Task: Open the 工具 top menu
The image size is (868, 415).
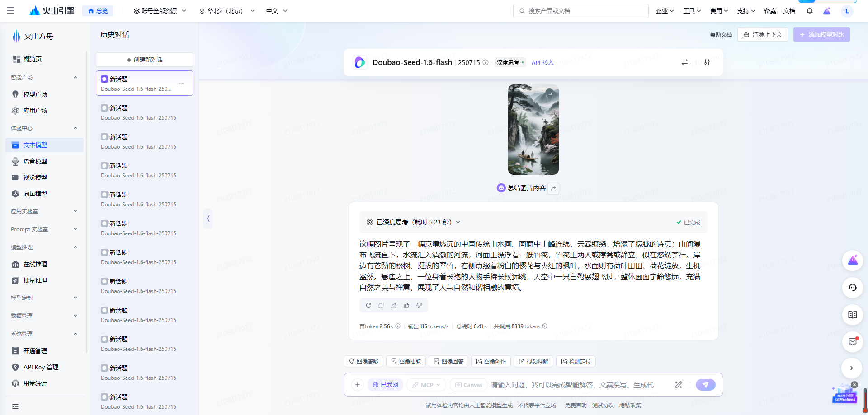Action: pyautogui.click(x=692, y=11)
